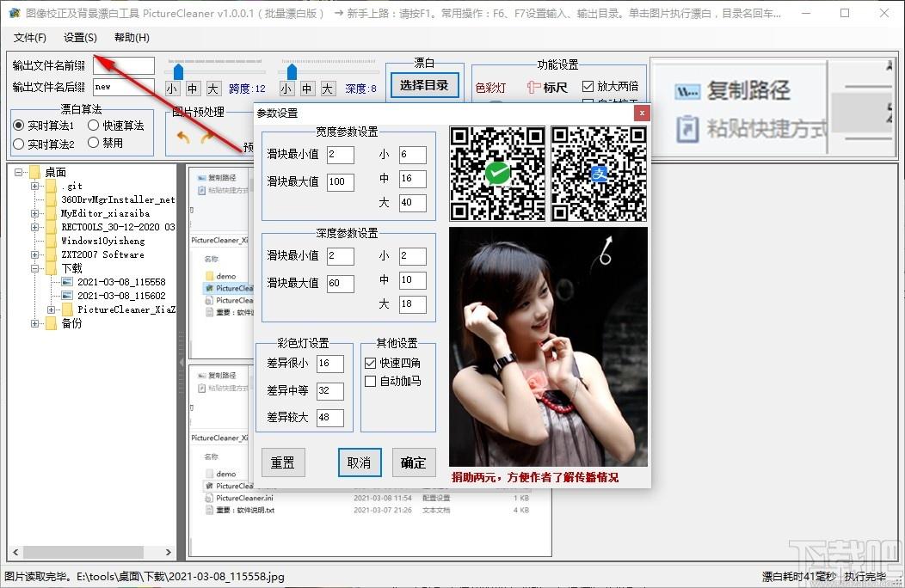Click the Alipay donation QR code

point(599,174)
